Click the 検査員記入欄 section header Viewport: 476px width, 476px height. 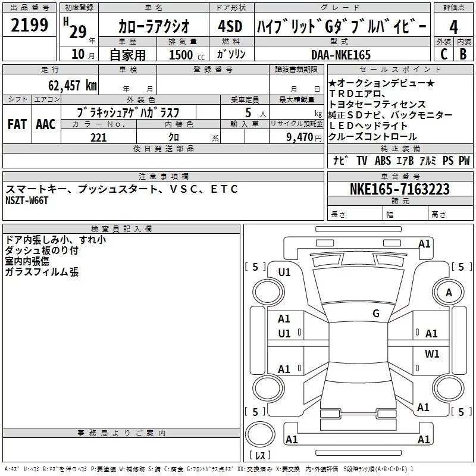pyautogui.click(x=121, y=229)
